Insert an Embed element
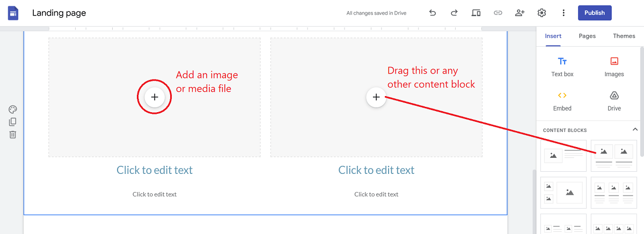 click(x=562, y=100)
